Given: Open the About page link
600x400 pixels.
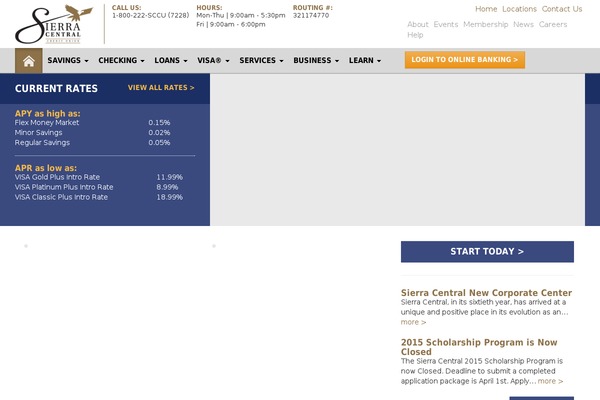Looking at the screenshot, I should point(417,24).
